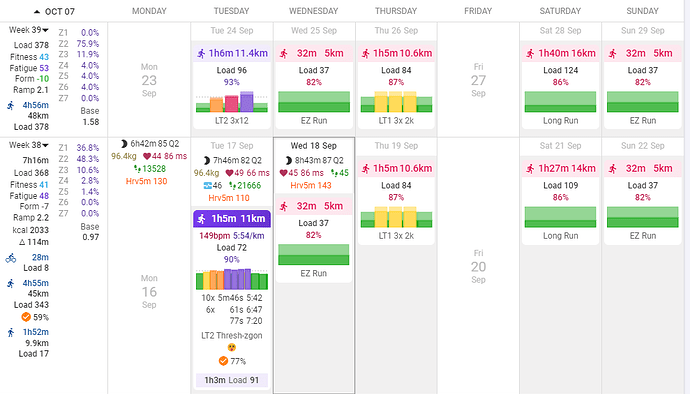The image size is (690, 394).
Task: Click the steps footprint icon showing 21666
Action: click(232, 186)
